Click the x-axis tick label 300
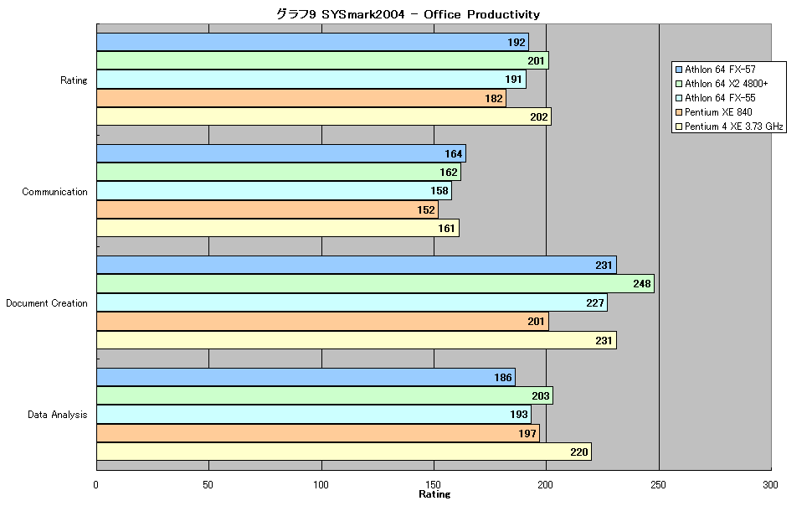This screenshot has width=812, height=506. click(x=771, y=485)
